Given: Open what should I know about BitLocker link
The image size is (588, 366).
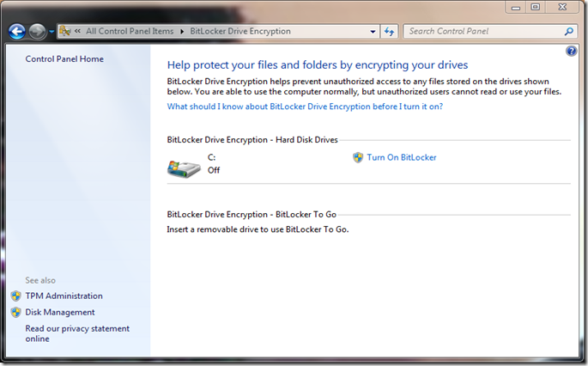Looking at the screenshot, I should click(305, 107).
